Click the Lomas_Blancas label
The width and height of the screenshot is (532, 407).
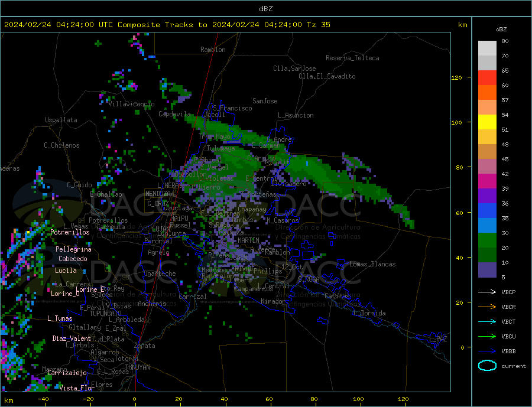coord(372,264)
